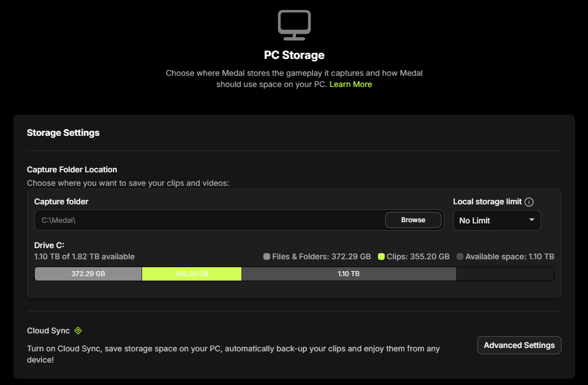The width and height of the screenshot is (588, 385).
Task: Click the Capture folder label
Action: tap(61, 201)
